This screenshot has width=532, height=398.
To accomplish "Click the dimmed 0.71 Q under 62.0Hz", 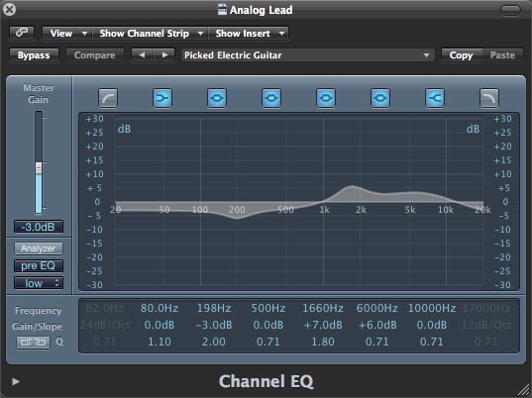I will (x=105, y=342).
